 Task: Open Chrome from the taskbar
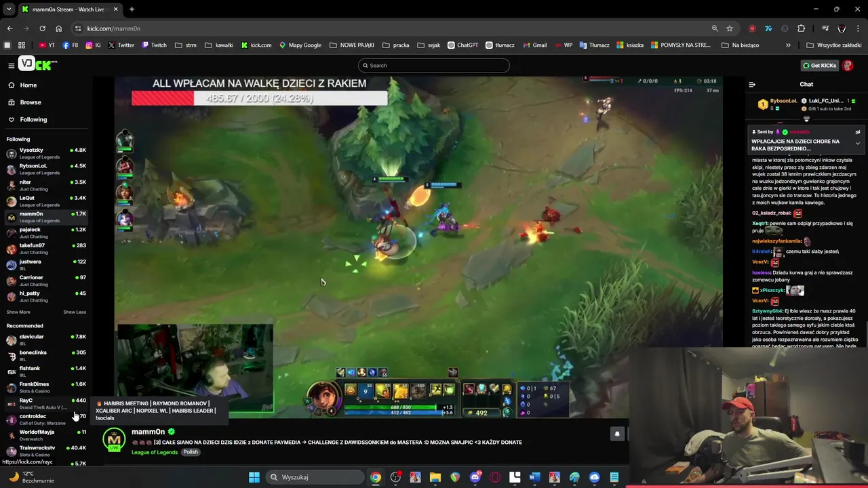375,477
